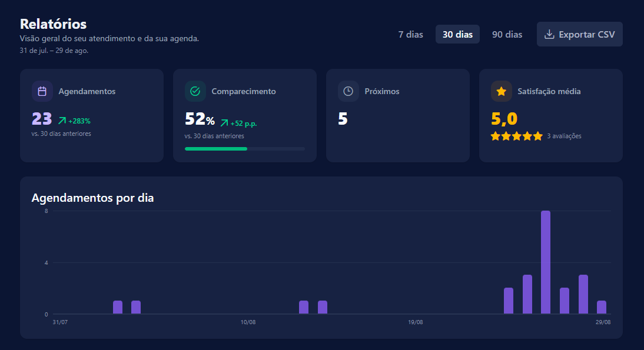Image resolution: width=644 pixels, height=350 pixels.
Task: Click the download icon in Exportar CSV
Action: click(549, 34)
